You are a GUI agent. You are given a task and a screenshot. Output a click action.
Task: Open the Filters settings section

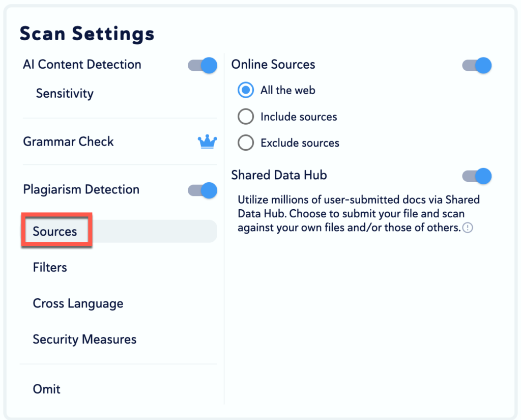[x=50, y=267]
